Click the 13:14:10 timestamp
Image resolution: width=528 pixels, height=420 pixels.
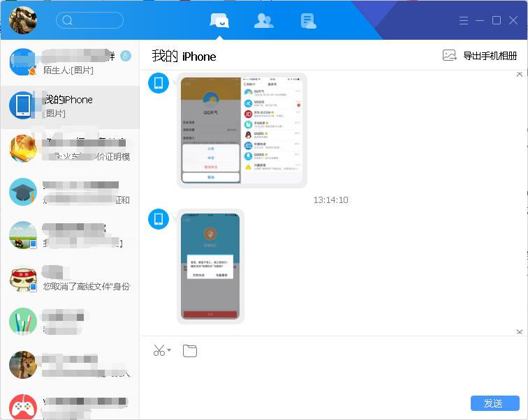(x=330, y=200)
